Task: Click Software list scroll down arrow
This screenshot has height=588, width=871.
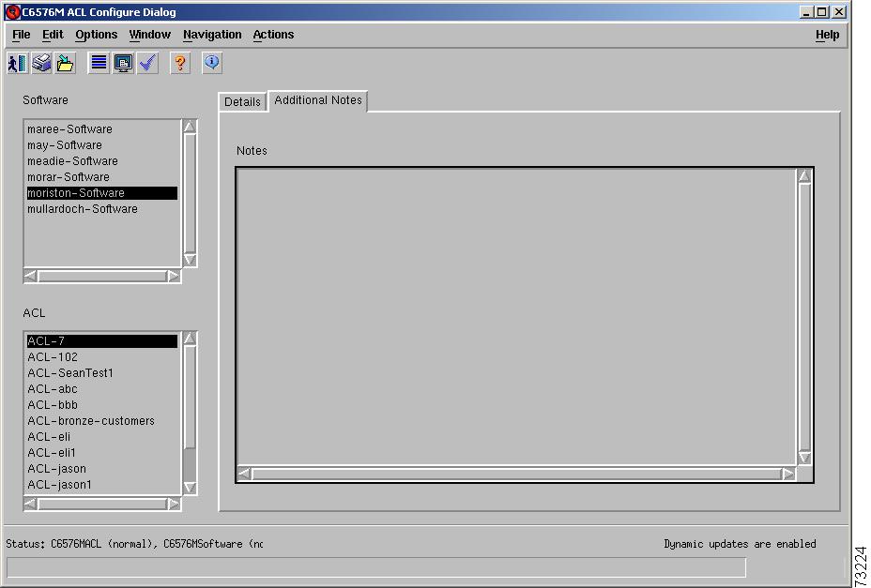Action: point(190,260)
